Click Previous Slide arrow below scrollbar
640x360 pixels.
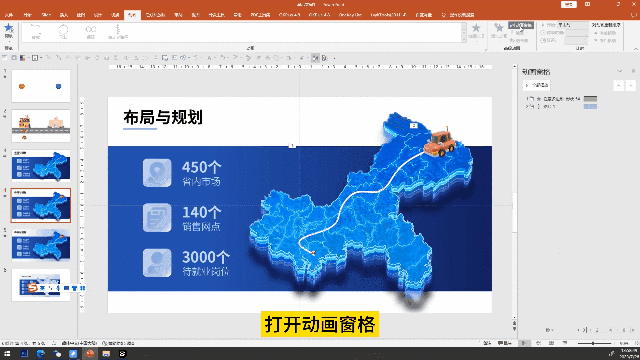[514, 323]
